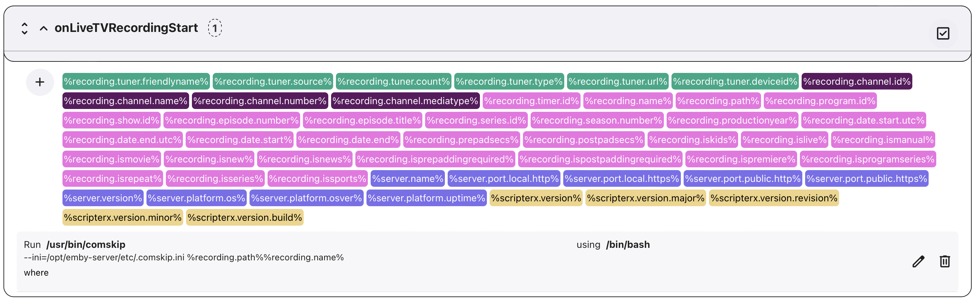Pick the %scripterx.version% token
Viewport: 980px width, 302px height.
[536, 198]
